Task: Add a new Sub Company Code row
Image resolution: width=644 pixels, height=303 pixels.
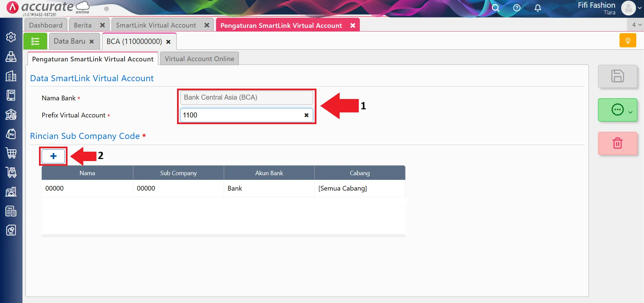Action: 53,156
